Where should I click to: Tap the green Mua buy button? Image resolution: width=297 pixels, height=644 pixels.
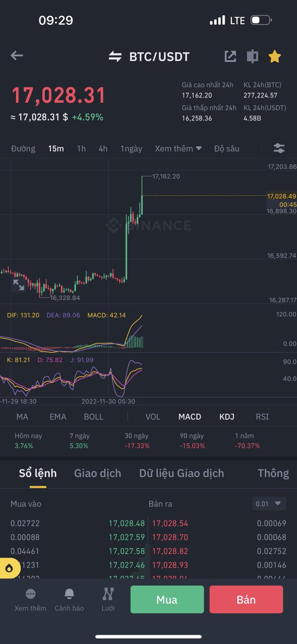pos(167,599)
